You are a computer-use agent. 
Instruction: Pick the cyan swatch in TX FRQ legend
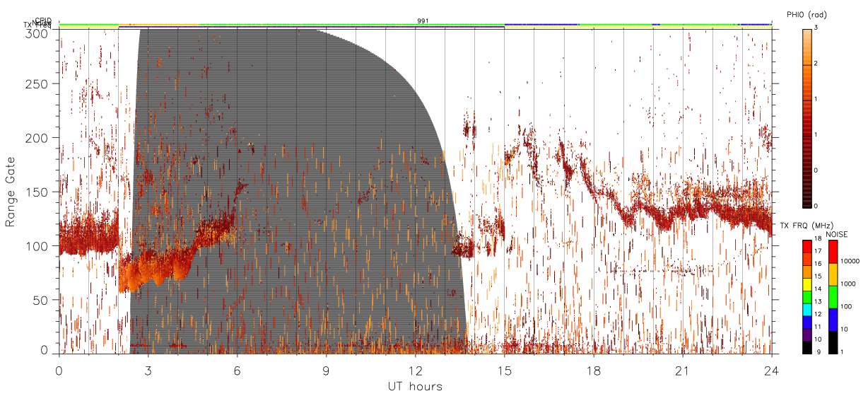(808, 310)
